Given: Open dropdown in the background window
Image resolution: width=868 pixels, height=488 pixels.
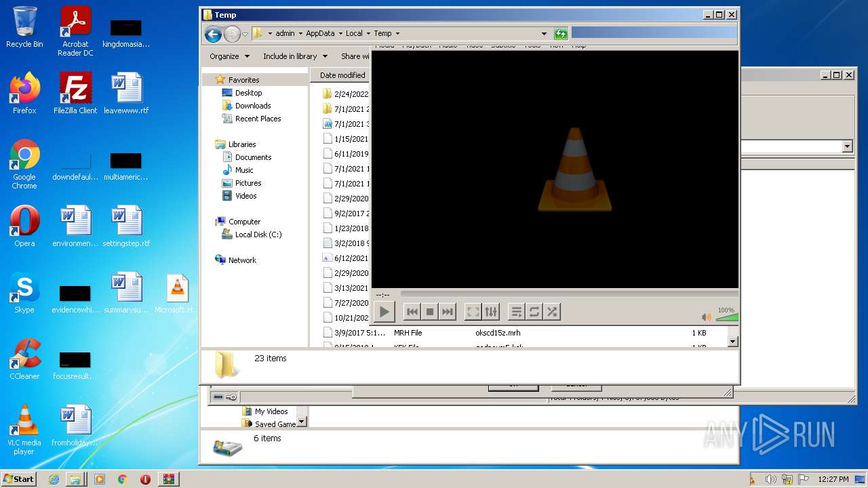Looking at the screenshot, I should pyautogui.click(x=847, y=146).
